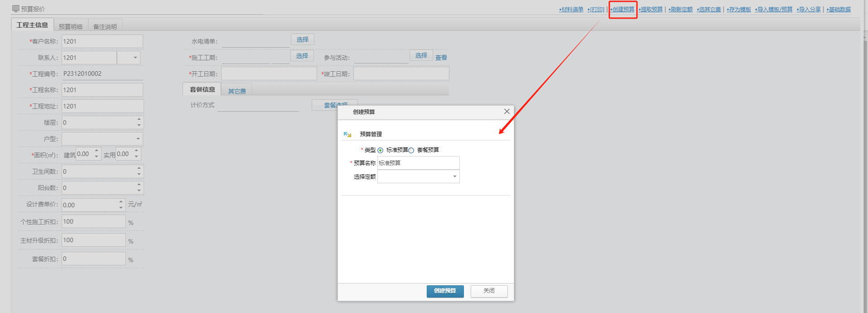The height and width of the screenshot is (313, 868).
Task: Click the 预算名称 text field
Action: (x=418, y=163)
